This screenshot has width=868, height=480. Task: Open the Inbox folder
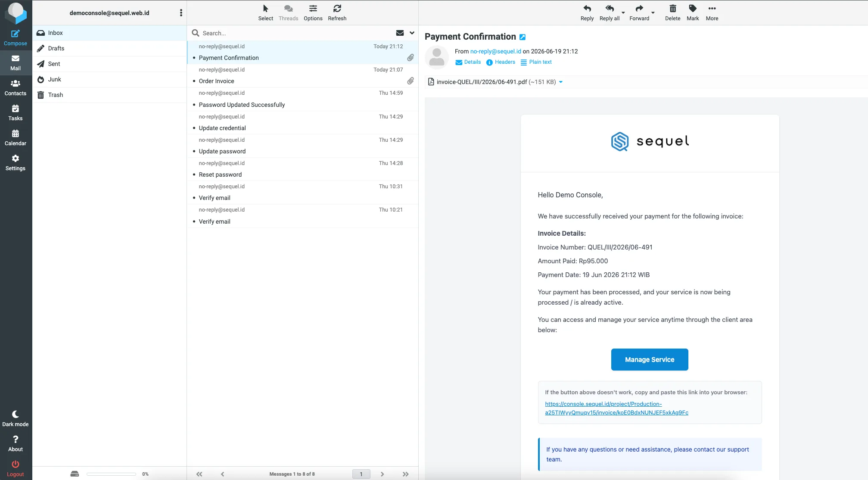click(109, 33)
